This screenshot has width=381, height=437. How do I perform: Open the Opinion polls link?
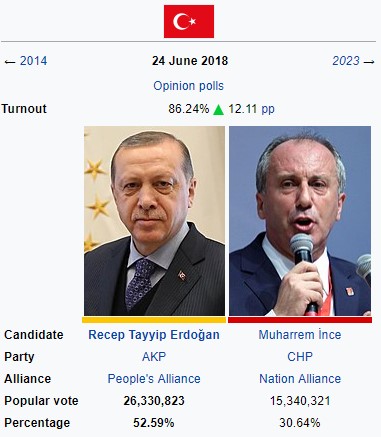coord(188,86)
